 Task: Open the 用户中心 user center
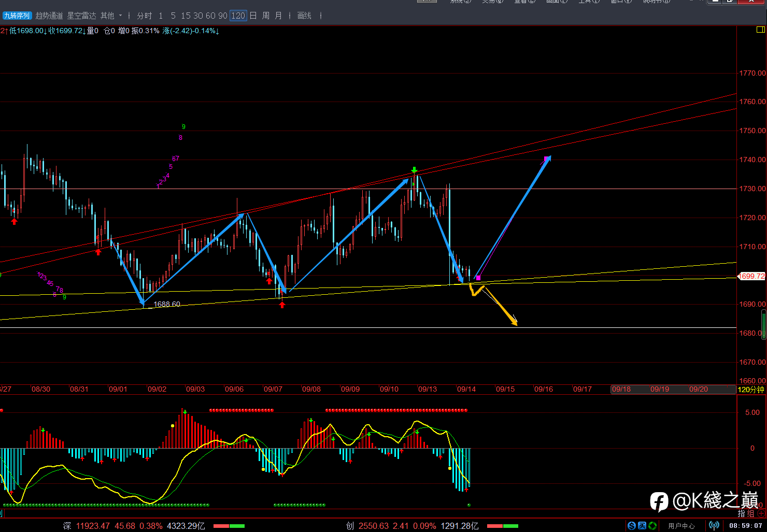pos(681,526)
